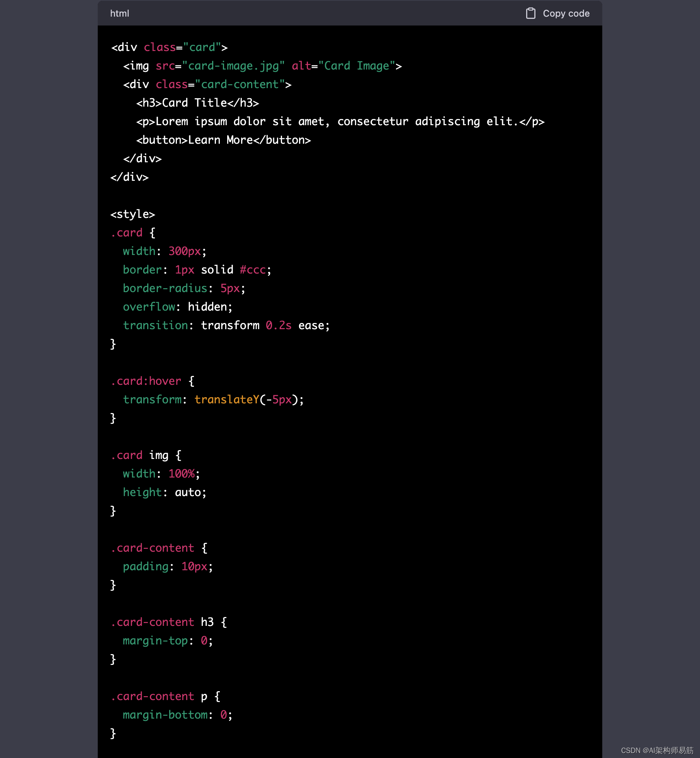Click the .card:hover selector line
This screenshot has height=758, width=700.
point(153,381)
